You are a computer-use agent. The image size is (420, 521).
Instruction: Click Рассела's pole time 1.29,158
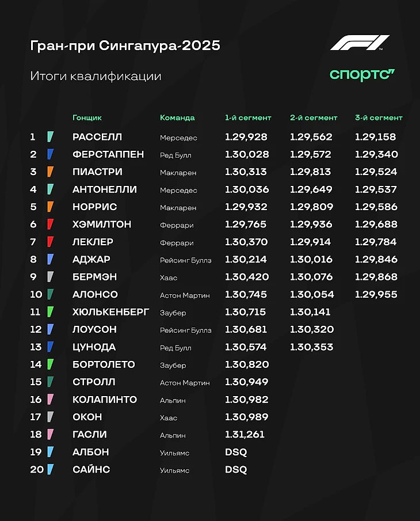point(376,137)
